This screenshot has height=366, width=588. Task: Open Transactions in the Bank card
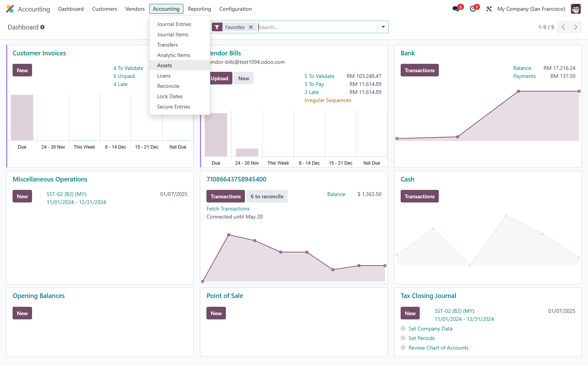point(420,70)
